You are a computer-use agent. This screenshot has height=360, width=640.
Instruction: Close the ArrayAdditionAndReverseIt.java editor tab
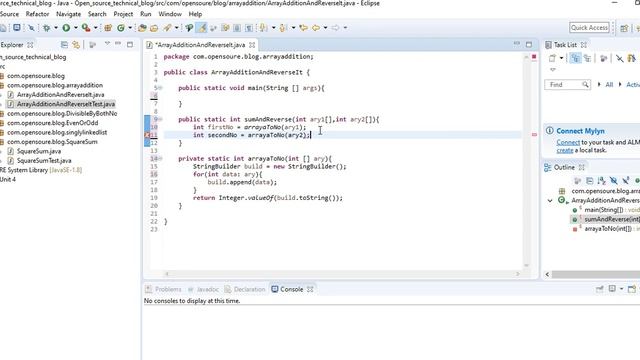click(252, 45)
